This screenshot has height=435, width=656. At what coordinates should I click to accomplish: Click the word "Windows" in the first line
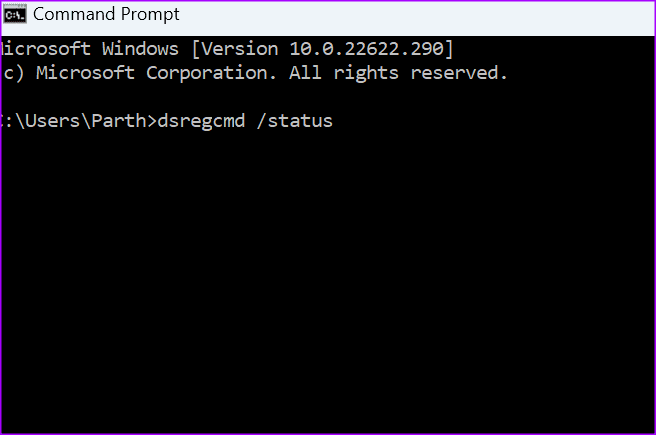pos(143,49)
